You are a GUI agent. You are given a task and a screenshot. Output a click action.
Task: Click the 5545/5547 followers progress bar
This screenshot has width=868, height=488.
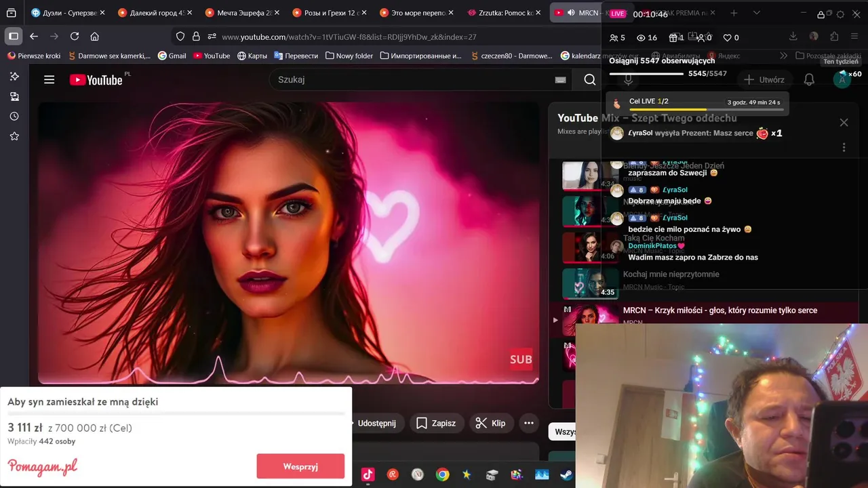click(x=646, y=74)
